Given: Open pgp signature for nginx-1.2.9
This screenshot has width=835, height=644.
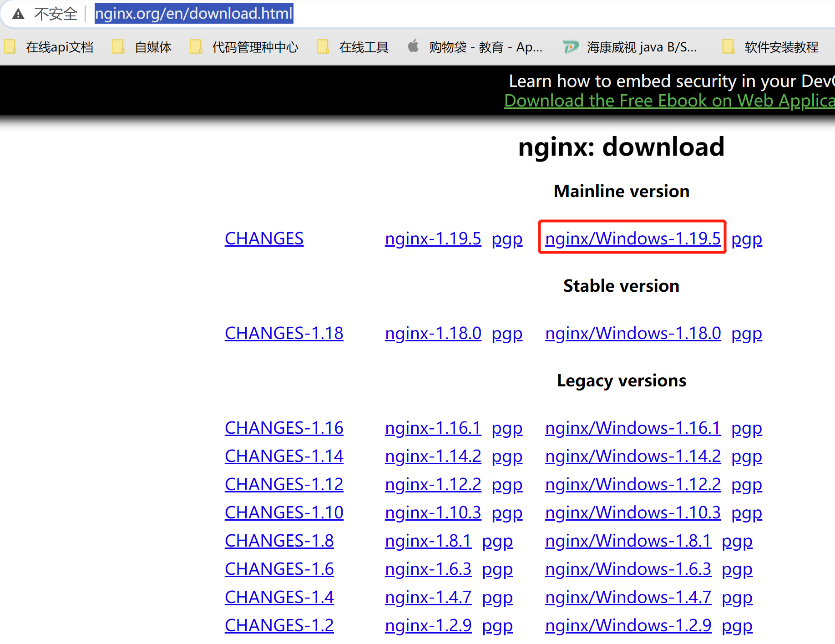Looking at the screenshot, I should (497, 627).
